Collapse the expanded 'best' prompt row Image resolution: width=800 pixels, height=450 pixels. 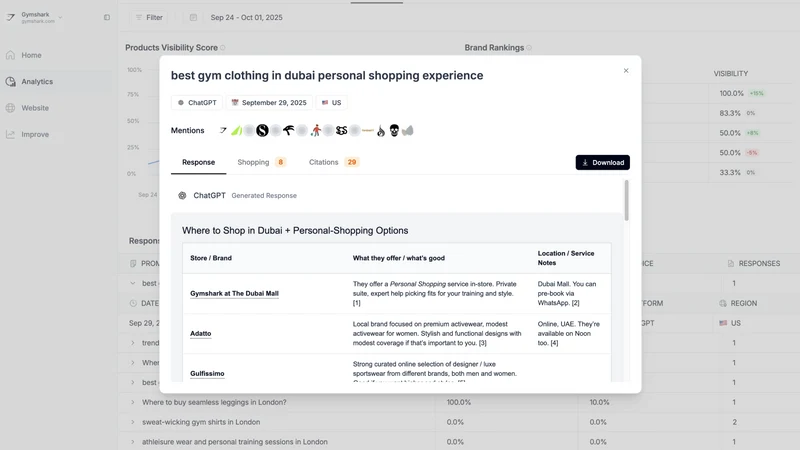tap(133, 283)
